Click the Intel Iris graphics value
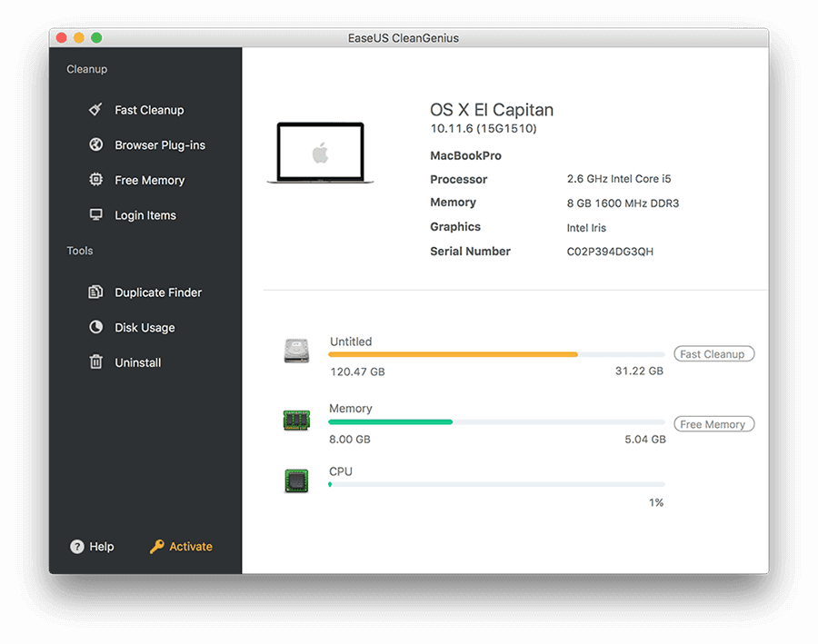This screenshot has width=818, height=644. (x=586, y=228)
